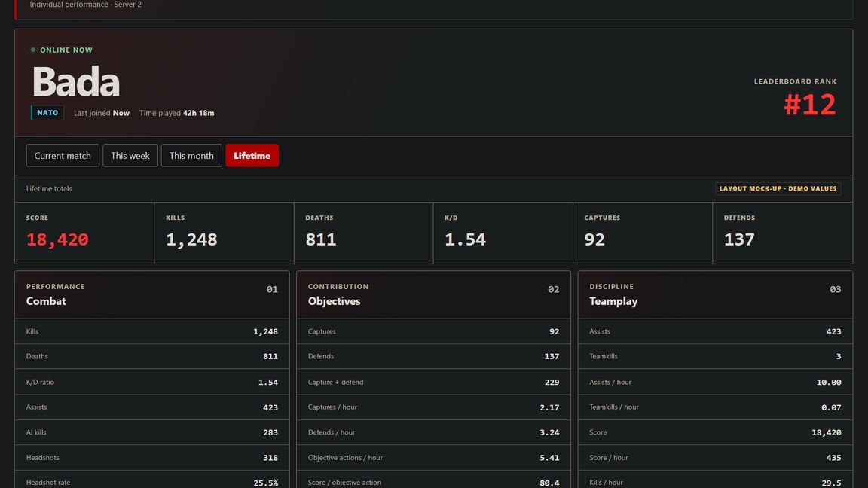Screen dimensions: 868x488
Task: Click the Combat panel header
Action: pos(152,294)
